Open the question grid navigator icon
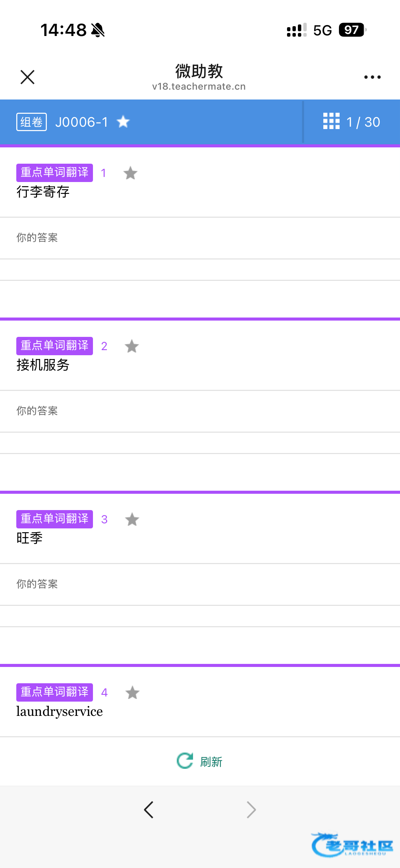 pyautogui.click(x=331, y=121)
